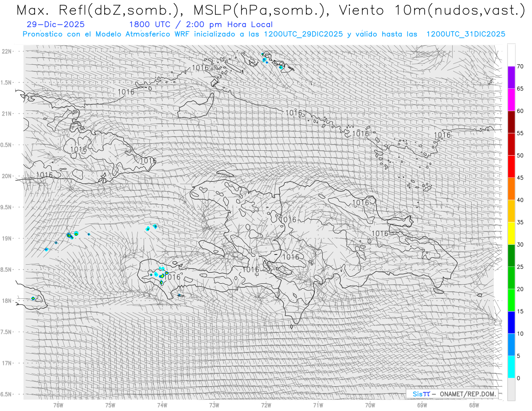Click the longitude axis label '70W'

370,405
